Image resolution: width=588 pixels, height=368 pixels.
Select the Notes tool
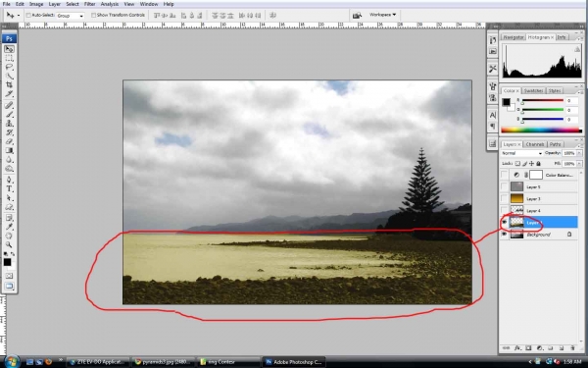pyautogui.click(x=9, y=218)
